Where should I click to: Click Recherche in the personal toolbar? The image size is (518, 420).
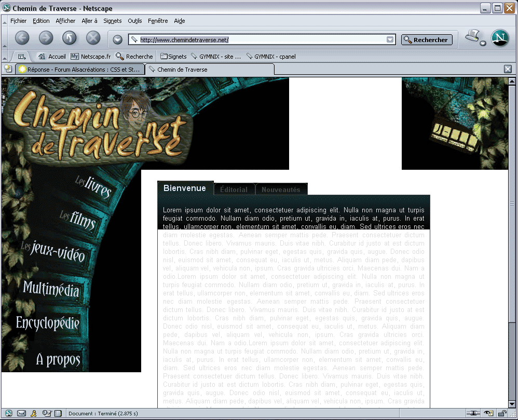134,57
